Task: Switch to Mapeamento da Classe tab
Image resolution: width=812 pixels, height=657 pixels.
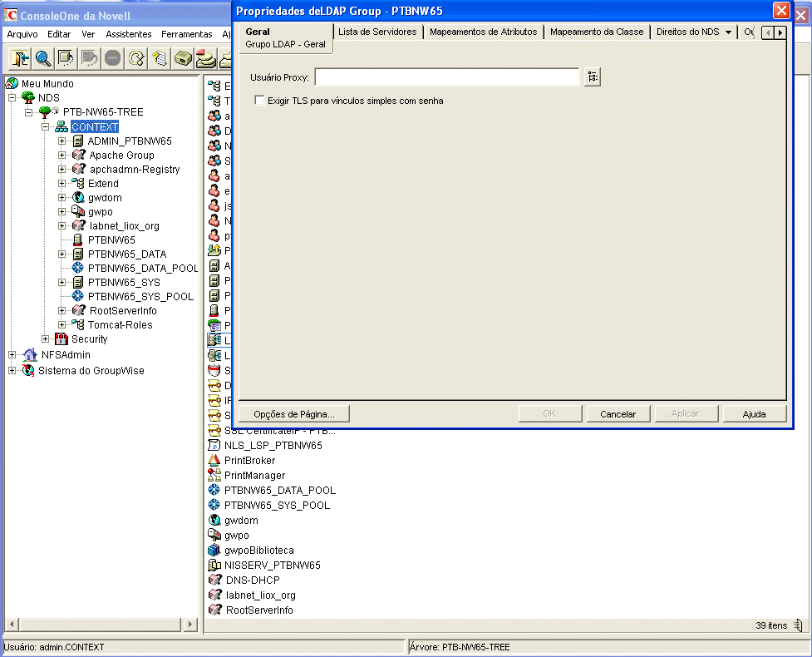Action: pos(597,32)
